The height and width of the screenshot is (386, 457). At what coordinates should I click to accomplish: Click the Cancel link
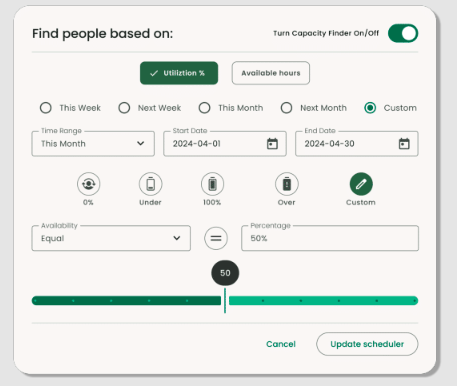click(281, 344)
